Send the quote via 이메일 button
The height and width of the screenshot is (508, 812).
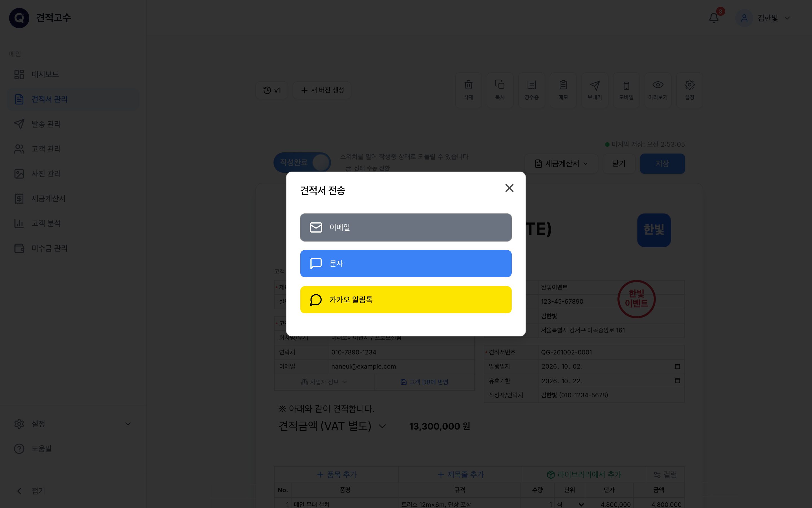(x=406, y=227)
